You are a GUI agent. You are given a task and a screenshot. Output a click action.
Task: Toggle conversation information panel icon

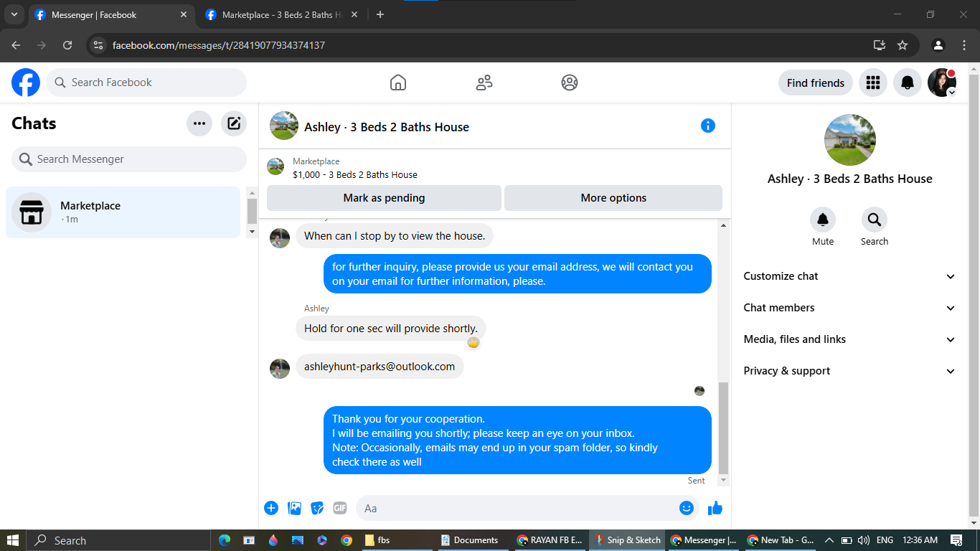708,126
